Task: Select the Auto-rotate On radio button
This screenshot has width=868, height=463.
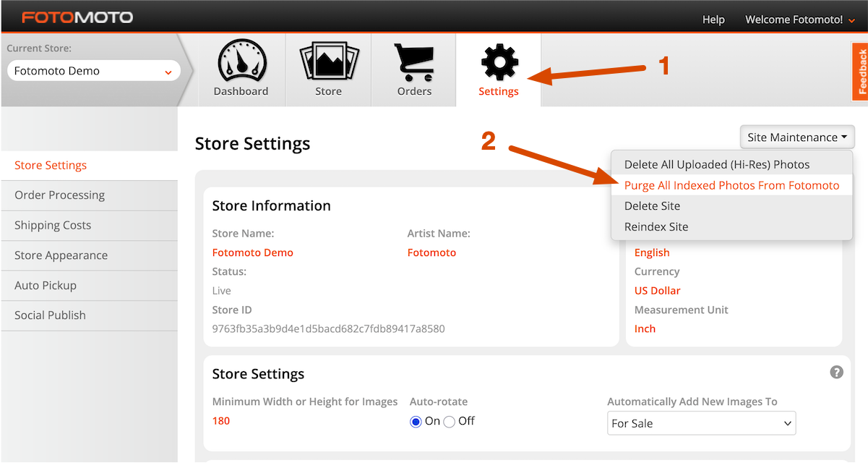Action: [x=416, y=422]
